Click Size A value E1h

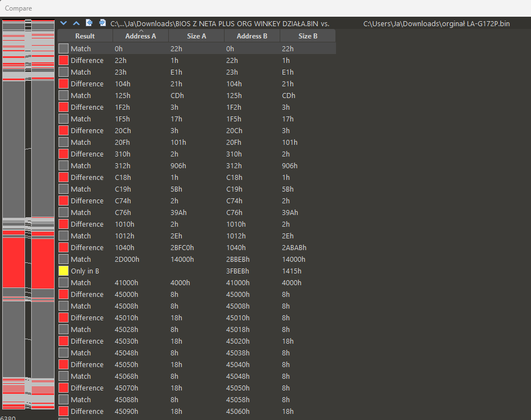176,72
